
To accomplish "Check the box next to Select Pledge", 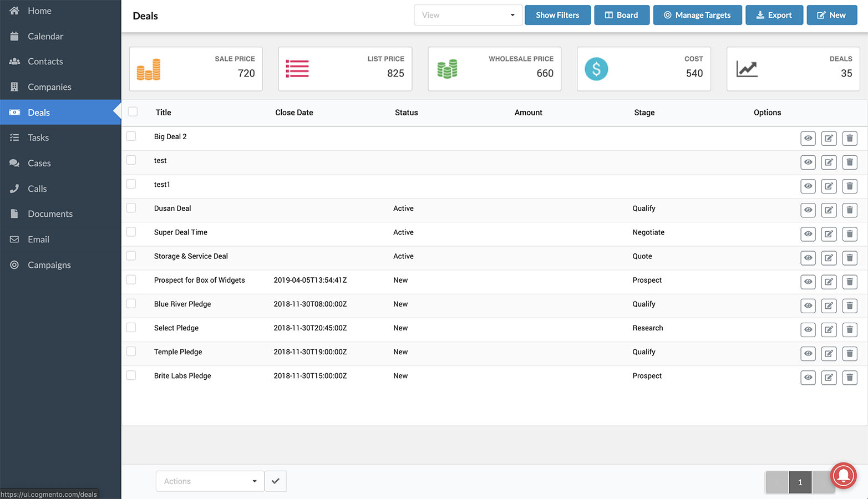I will [x=131, y=327].
